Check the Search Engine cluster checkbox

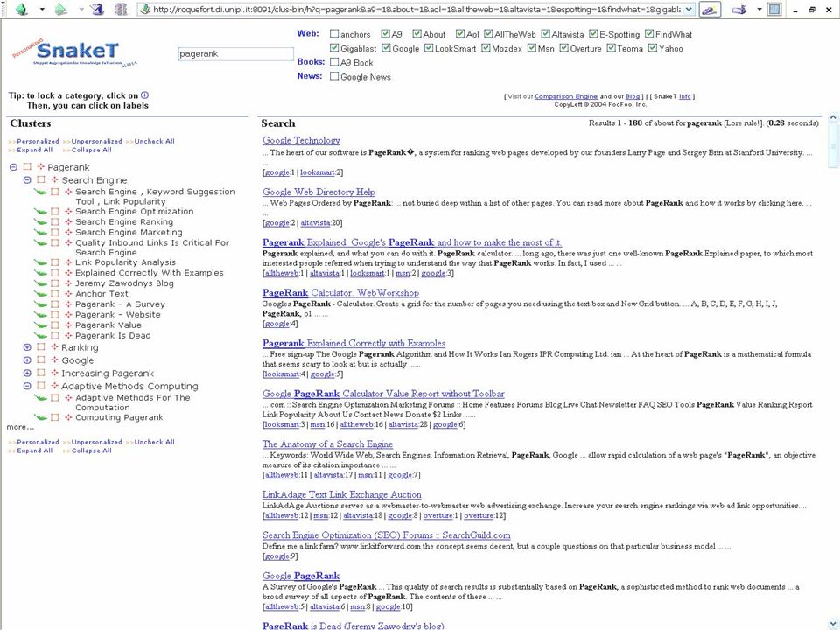pyautogui.click(x=41, y=180)
